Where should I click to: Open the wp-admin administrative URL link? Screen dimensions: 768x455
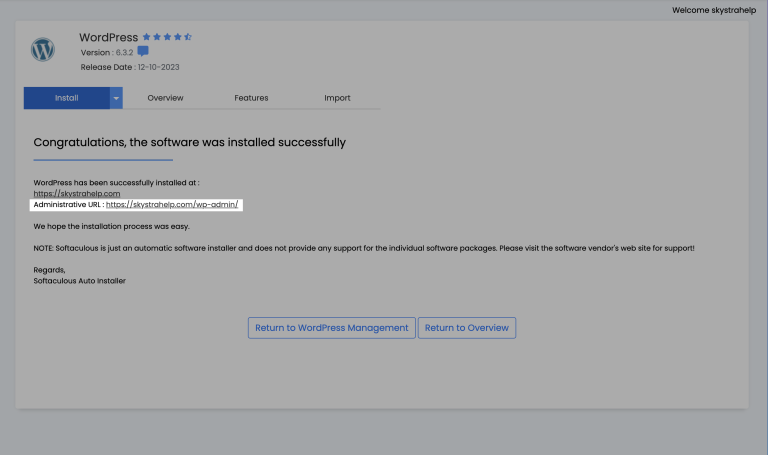(x=172, y=204)
